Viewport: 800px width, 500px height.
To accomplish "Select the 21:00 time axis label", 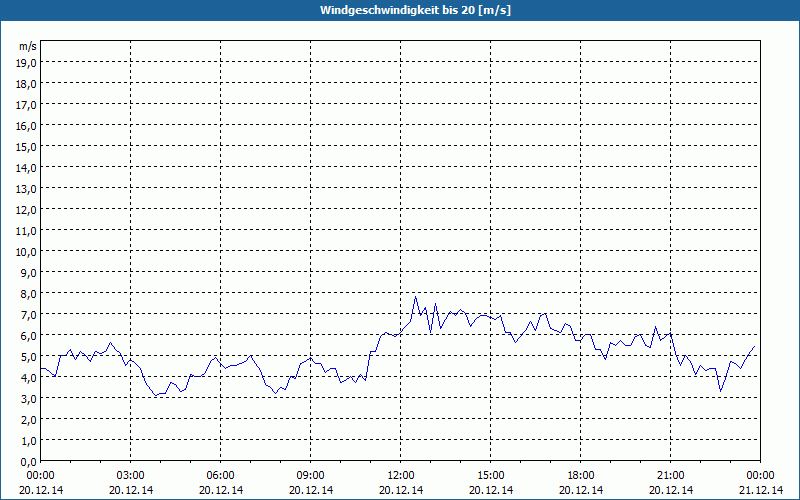I will pos(670,476).
